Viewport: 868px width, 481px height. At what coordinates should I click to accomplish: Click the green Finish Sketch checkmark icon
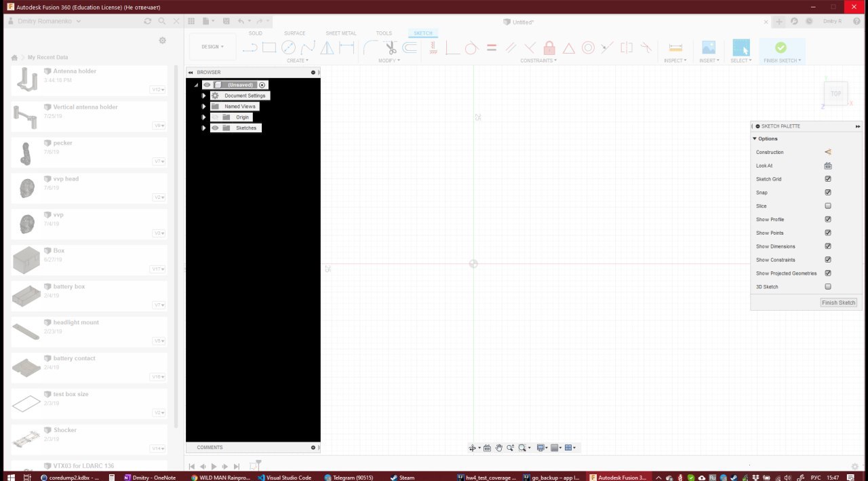[x=781, y=47]
